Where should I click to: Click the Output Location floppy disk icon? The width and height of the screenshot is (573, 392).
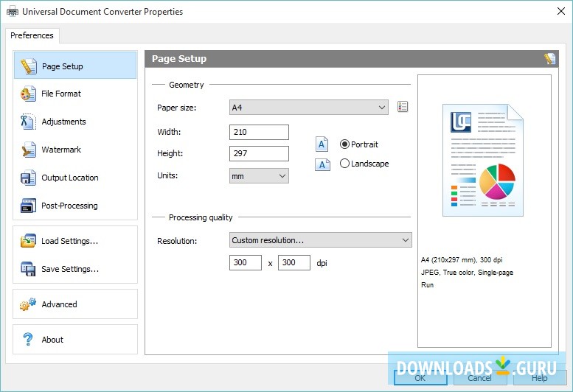pyautogui.click(x=29, y=178)
